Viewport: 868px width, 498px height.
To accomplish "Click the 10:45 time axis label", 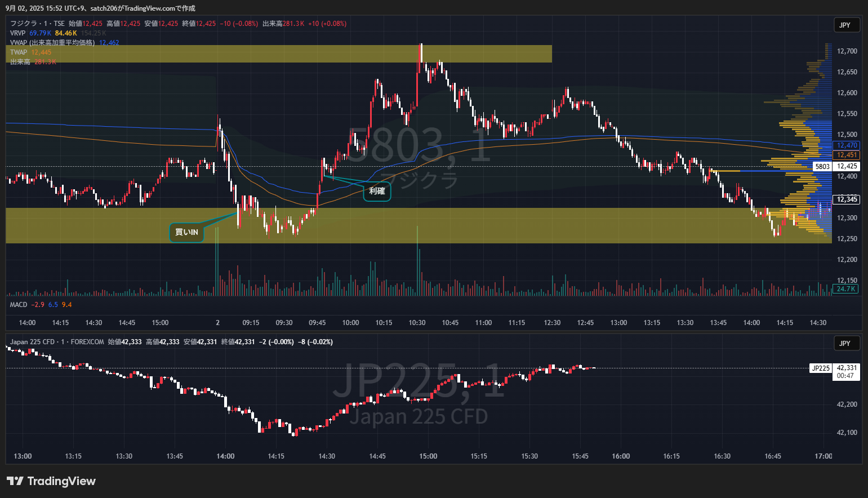I will point(450,323).
